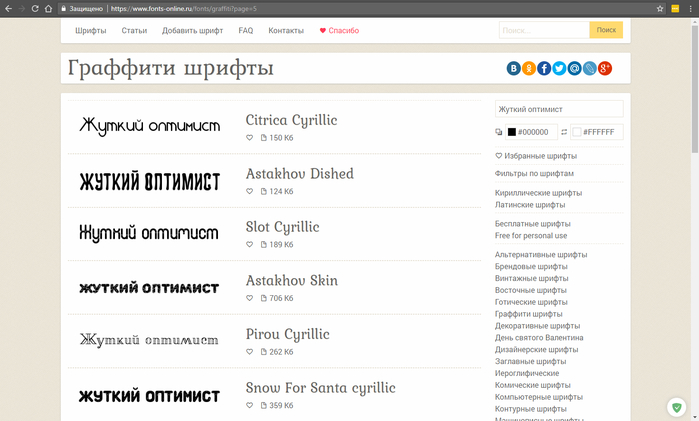Viewport: 699px width, 421px height.
Task: Pick the white background color swatch
Action: pyautogui.click(x=577, y=132)
